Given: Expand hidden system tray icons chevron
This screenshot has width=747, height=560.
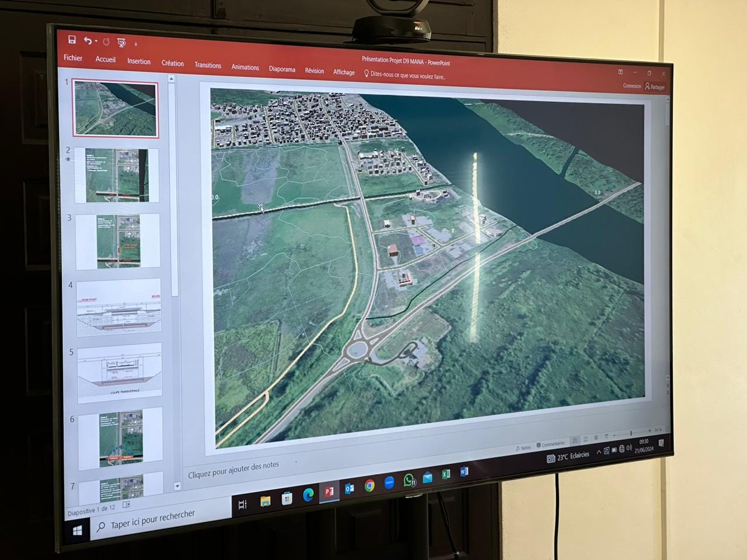Looking at the screenshot, I should (x=599, y=452).
